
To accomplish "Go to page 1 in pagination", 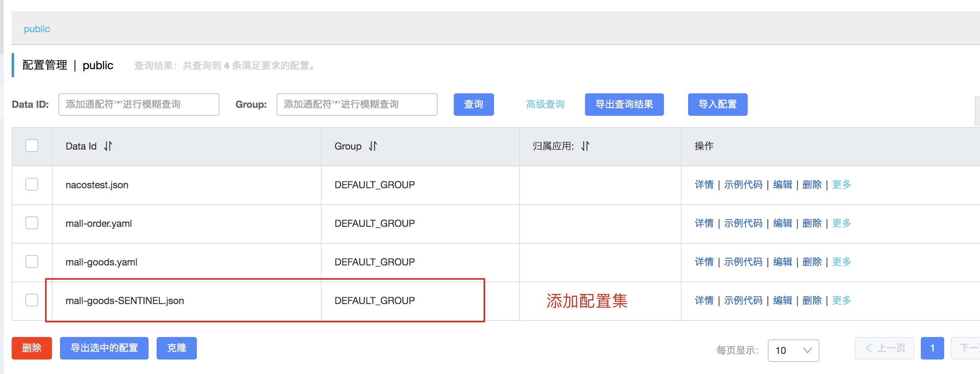I will 932,348.
